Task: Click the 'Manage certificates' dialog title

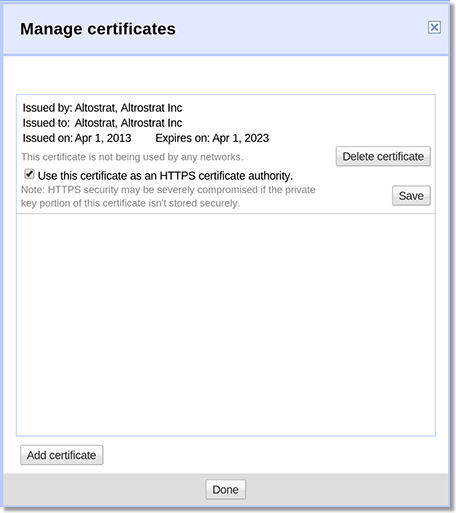Action: click(98, 29)
